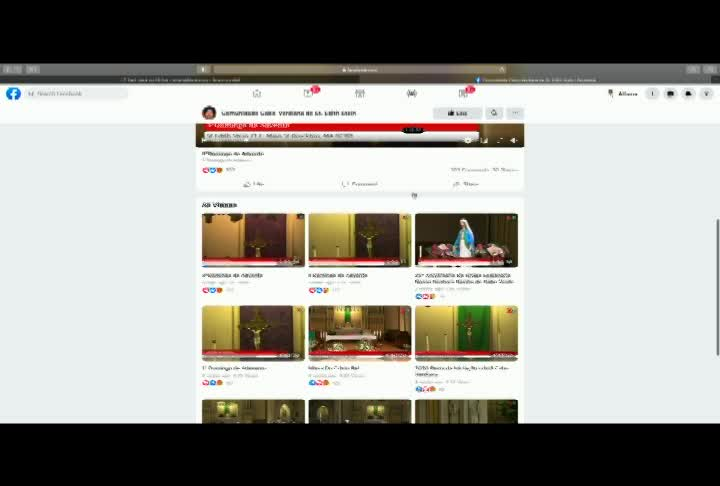Toggle fullscreen on the video player
Viewport: 720px width, 486px height.
click(500, 141)
